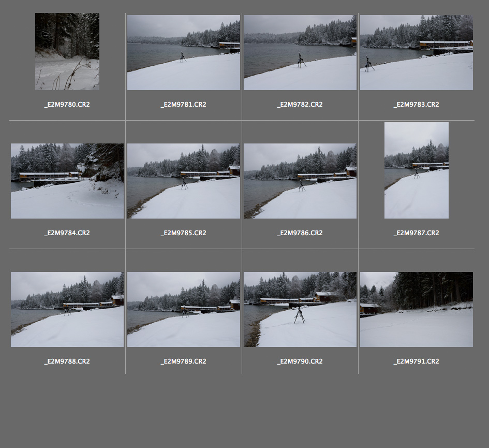Select the _E2M9788.CR2 caption text
The width and height of the screenshot is (489, 448).
(x=67, y=362)
